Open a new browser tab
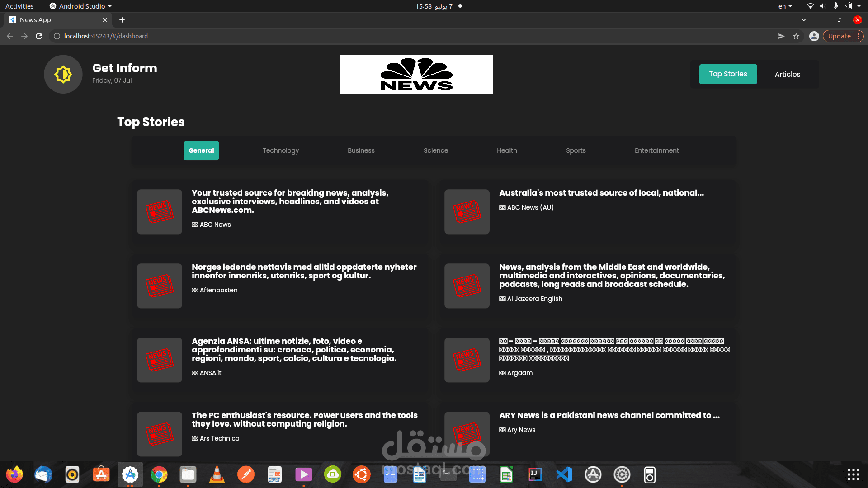The width and height of the screenshot is (868, 488). (122, 20)
